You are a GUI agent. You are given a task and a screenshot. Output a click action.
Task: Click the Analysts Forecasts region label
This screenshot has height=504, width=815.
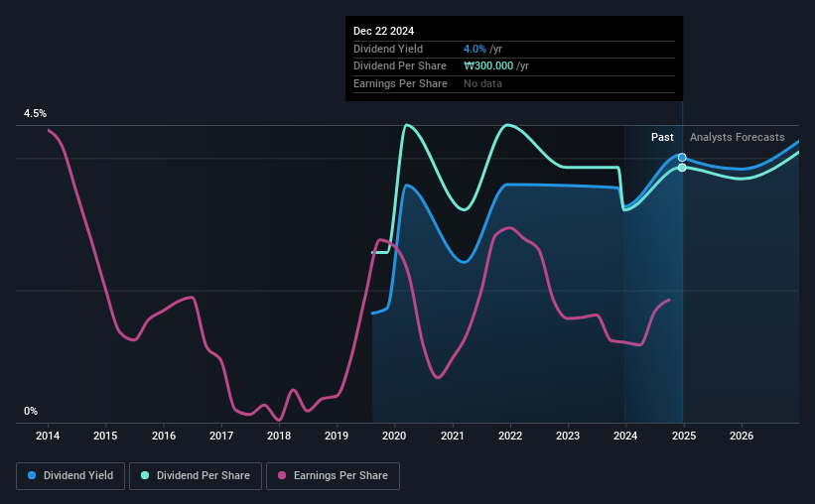pyautogui.click(x=737, y=137)
